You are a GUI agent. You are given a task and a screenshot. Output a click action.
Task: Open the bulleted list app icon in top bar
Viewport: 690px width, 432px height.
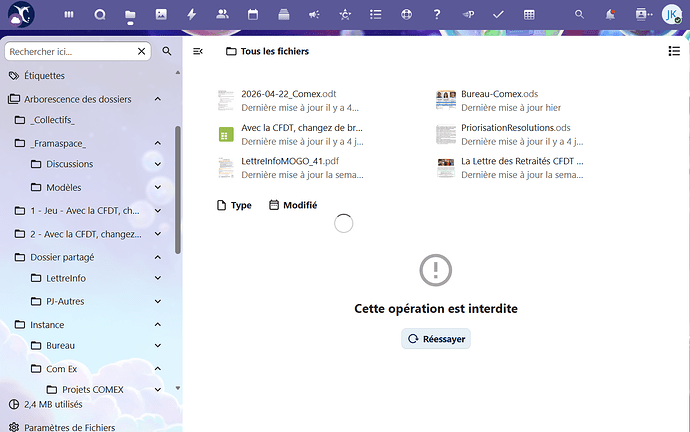(x=375, y=15)
